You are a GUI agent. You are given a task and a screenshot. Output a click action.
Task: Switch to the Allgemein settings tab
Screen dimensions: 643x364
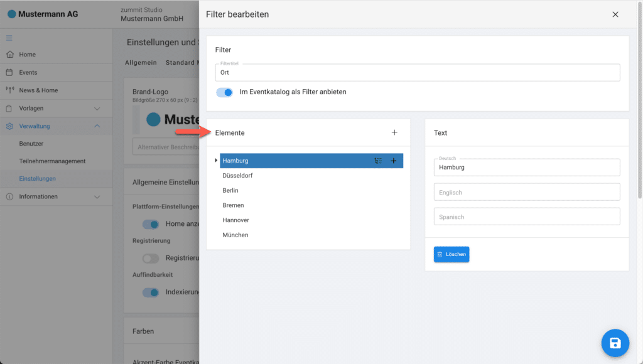(x=141, y=63)
